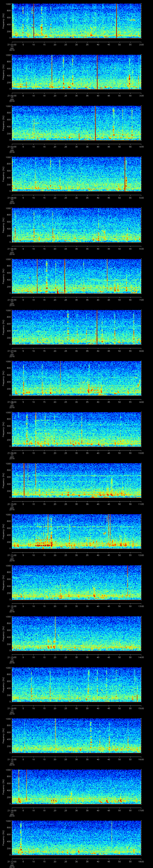Click the '4:00' end-of-axis label
Image resolution: width=153 pixels, height=868 pixels.
141,146
